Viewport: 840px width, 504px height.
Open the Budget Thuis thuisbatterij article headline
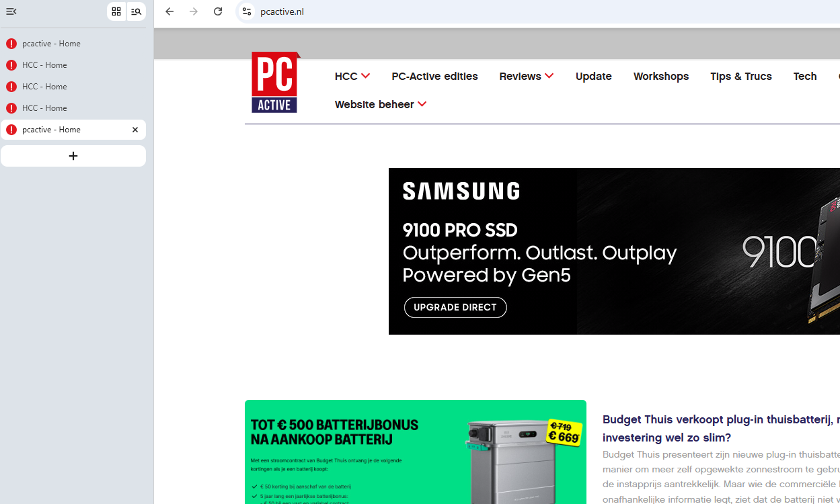coord(721,428)
